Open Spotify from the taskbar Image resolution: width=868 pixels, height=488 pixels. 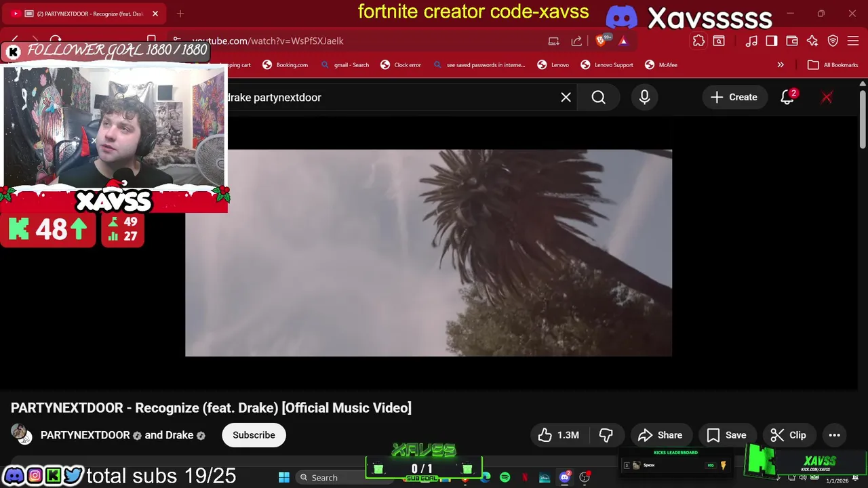point(505,478)
